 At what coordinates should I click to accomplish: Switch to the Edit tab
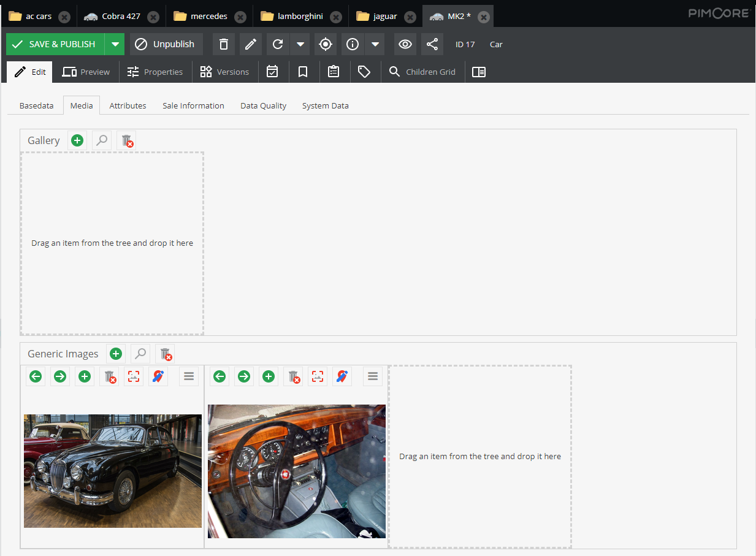30,72
